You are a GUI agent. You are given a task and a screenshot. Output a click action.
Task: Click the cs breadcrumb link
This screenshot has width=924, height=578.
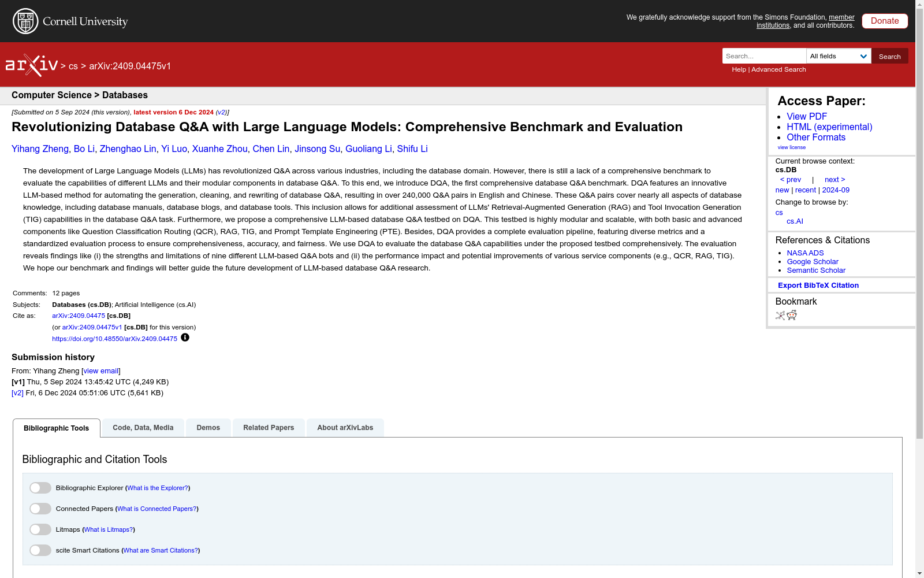click(73, 66)
